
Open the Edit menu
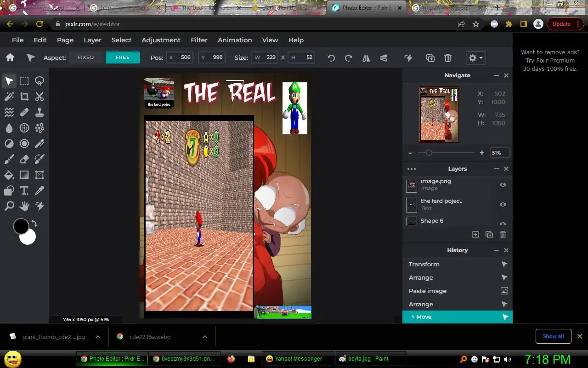[x=40, y=40]
